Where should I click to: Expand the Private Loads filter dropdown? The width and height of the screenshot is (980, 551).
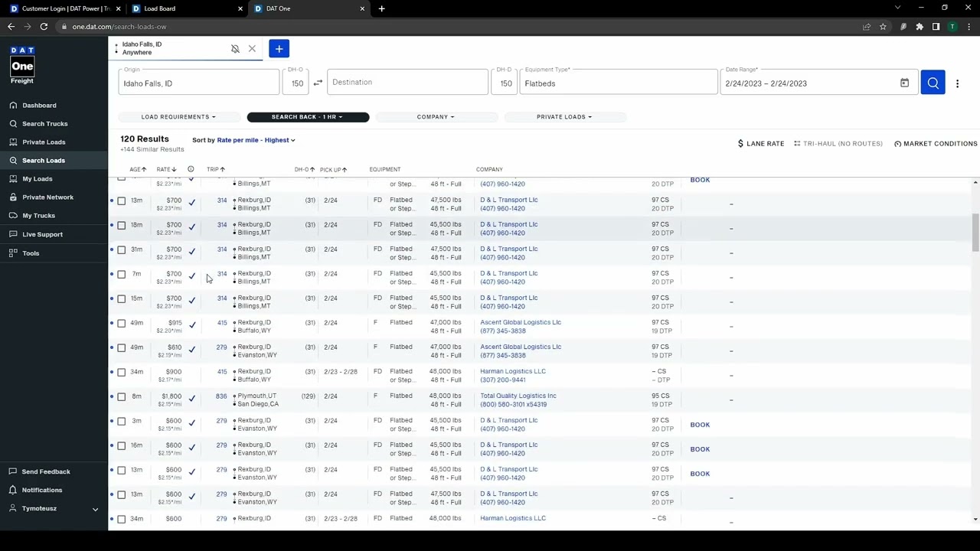pyautogui.click(x=564, y=117)
